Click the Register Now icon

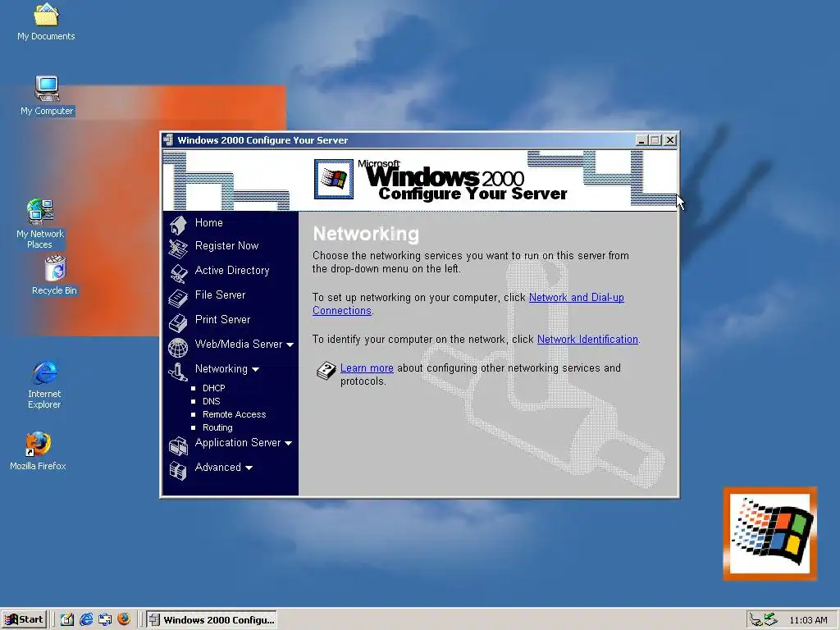click(x=178, y=249)
